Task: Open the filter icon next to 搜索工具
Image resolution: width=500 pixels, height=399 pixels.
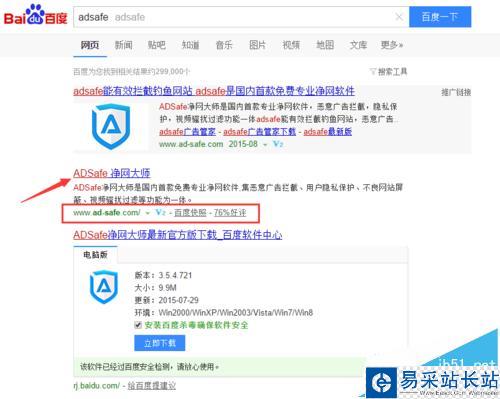Action: (x=373, y=71)
